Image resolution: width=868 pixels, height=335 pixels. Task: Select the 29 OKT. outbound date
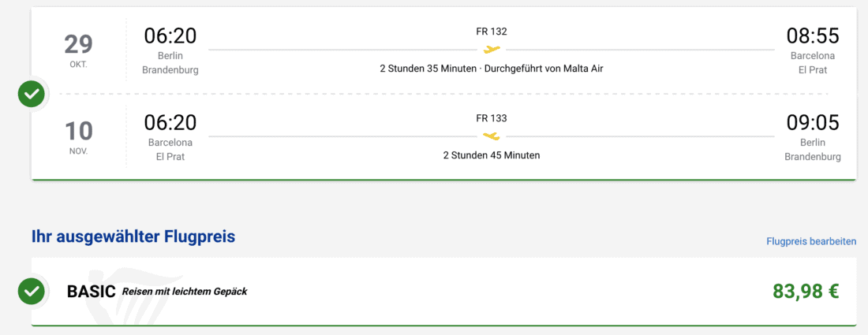[78, 50]
